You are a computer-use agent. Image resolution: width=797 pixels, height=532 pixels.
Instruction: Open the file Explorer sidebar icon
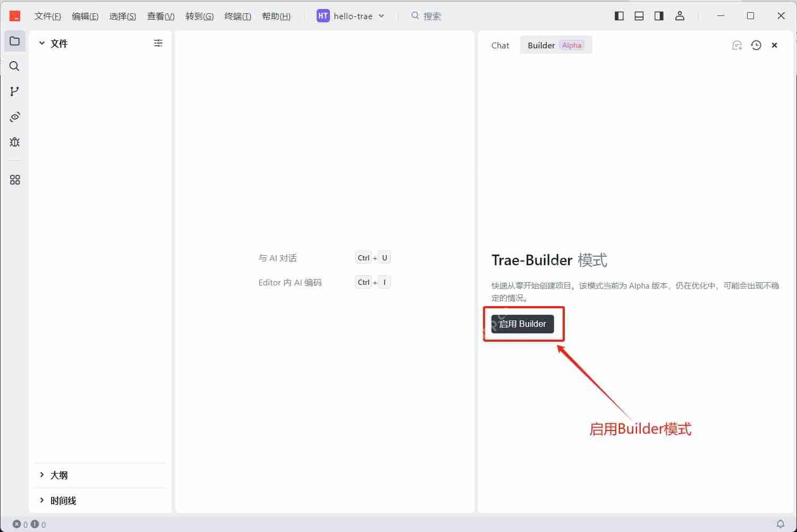pos(14,41)
